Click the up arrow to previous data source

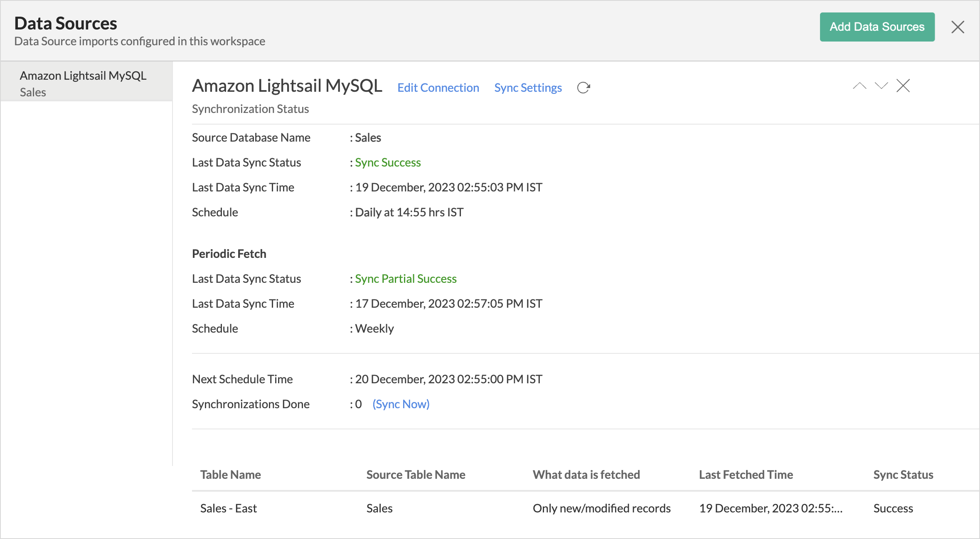(x=859, y=86)
